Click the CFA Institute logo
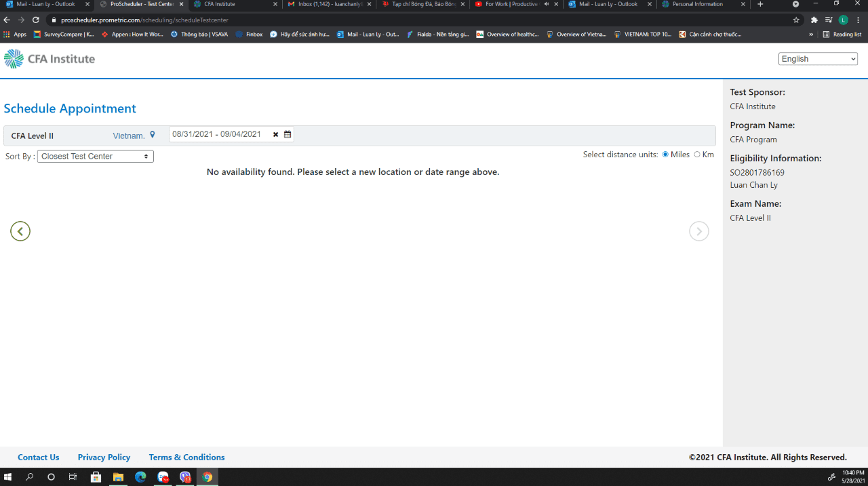Screen dimensions: 868x486 click(x=50, y=59)
